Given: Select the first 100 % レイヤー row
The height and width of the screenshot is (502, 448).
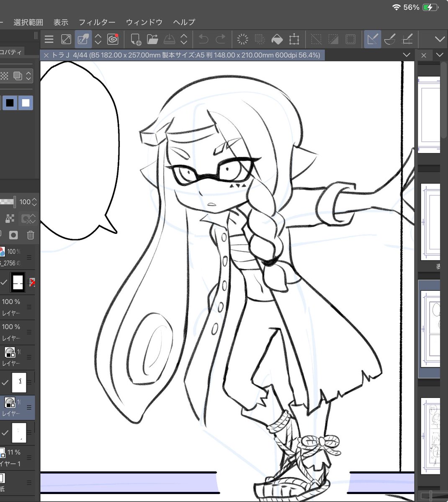Looking at the screenshot, I should pyautogui.click(x=17, y=307).
